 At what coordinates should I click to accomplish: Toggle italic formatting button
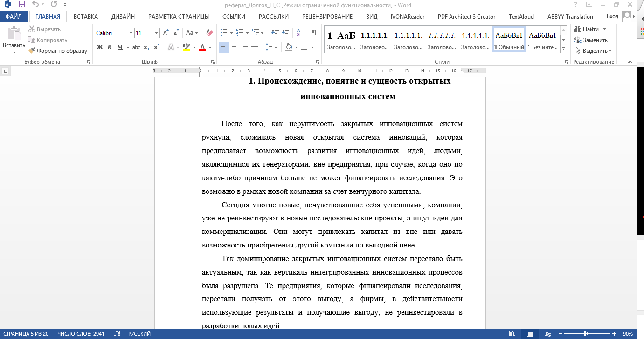110,47
